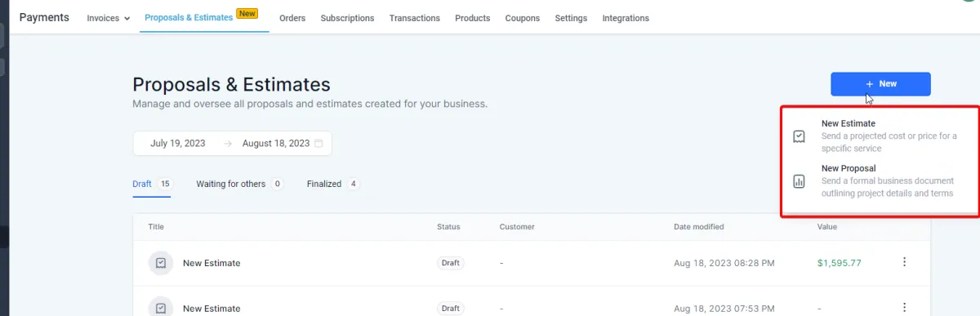980x316 pixels.
Task: Expand the Invoices dropdown in navigation
Action: click(109, 18)
